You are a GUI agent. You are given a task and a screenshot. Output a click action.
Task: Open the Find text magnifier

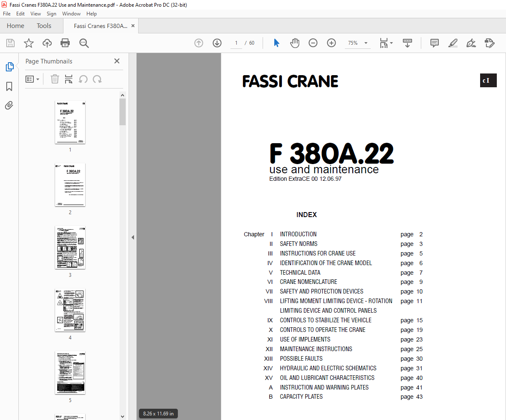tap(84, 43)
